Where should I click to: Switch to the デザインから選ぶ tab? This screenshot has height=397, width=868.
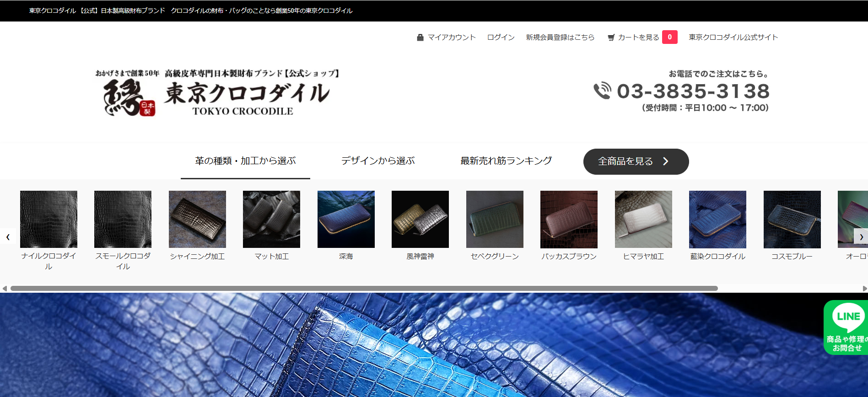click(377, 161)
